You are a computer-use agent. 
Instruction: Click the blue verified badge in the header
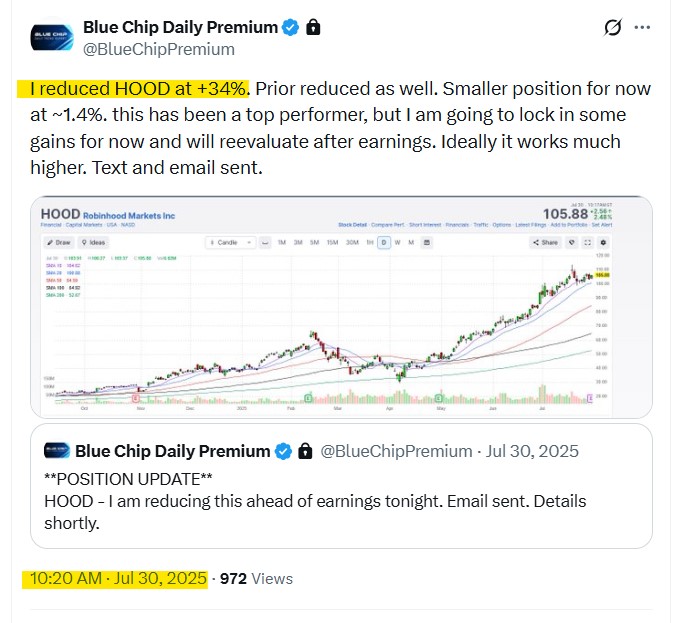(x=289, y=27)
